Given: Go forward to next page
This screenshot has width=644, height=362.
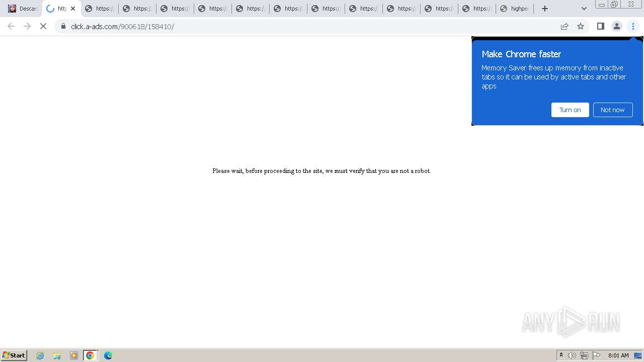Looking at the screenshot, I should pyautogui.click(x=27, y=26).
